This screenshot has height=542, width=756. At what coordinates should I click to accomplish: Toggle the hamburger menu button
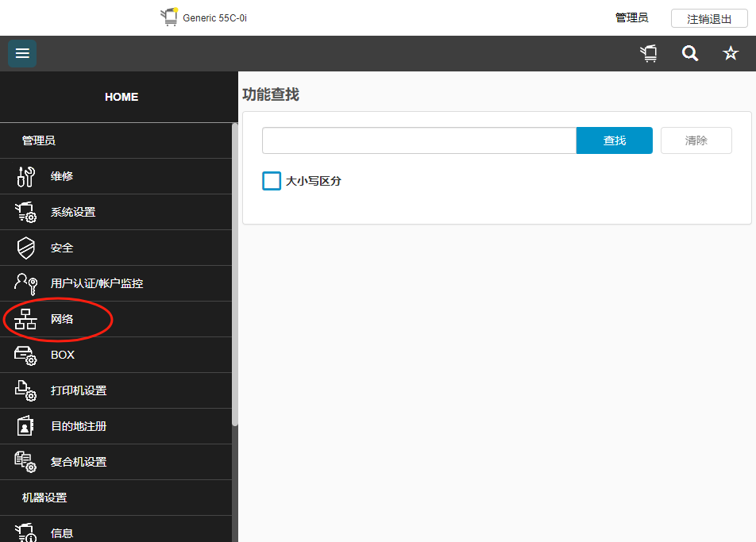click(22, 53)
